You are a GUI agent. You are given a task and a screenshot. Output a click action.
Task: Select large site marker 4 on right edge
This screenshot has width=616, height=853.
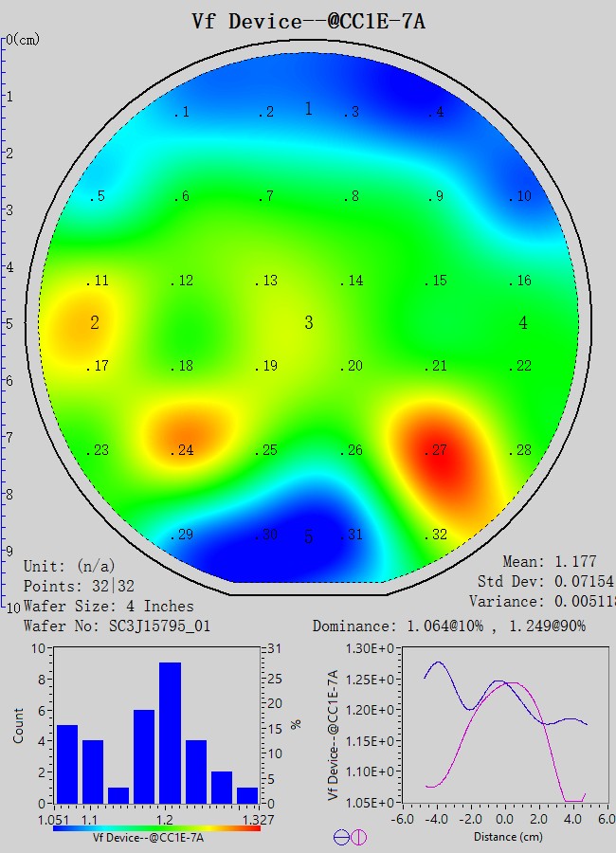pos(523,323)
